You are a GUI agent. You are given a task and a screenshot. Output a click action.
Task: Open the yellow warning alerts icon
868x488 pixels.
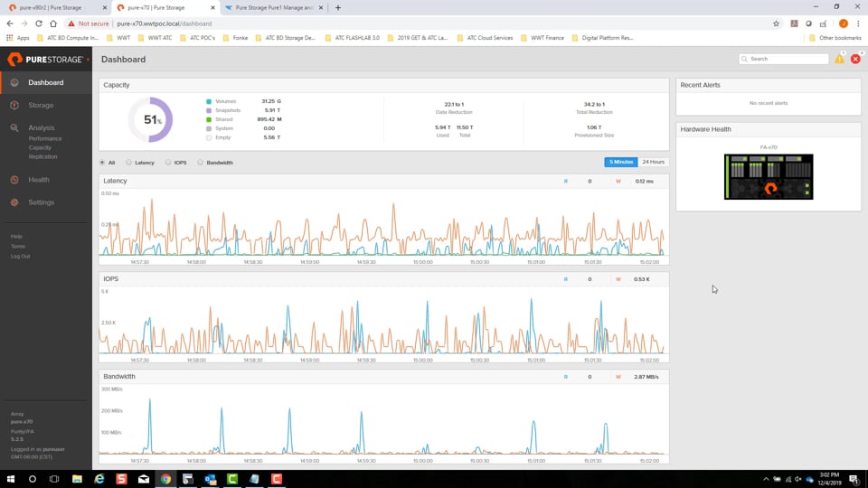(x=840, y=59)
